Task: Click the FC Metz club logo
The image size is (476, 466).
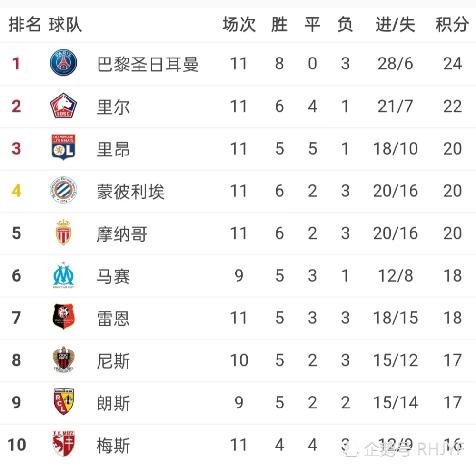Action: pyautogui.click(x=63, y=444)
